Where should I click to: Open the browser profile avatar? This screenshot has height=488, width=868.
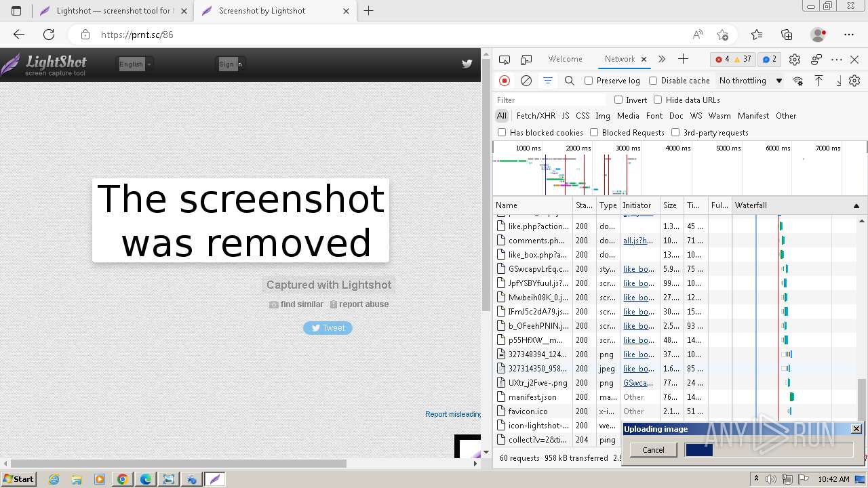(818, 35)
